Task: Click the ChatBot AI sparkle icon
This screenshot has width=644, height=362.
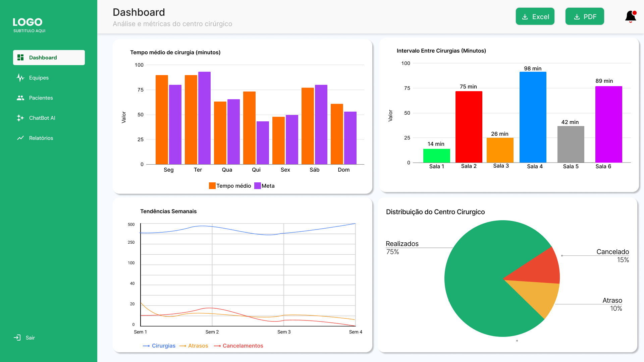Action: (x=20, y=118)
